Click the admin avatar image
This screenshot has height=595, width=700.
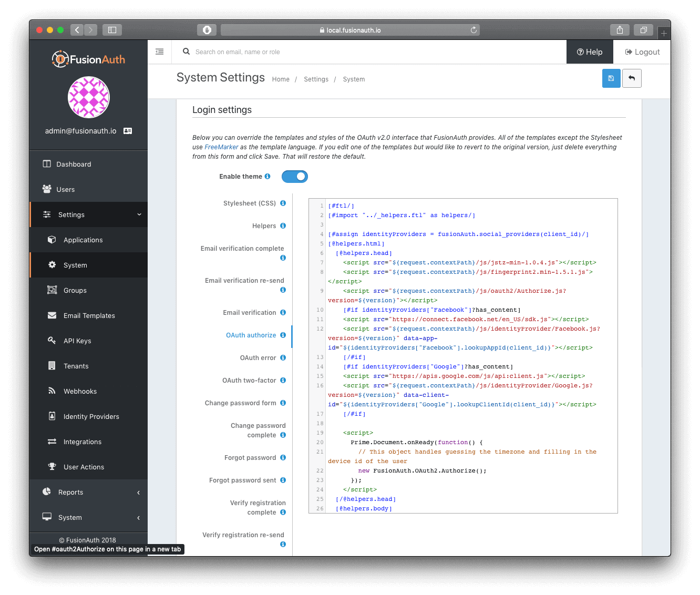click(x=89, y=97)
